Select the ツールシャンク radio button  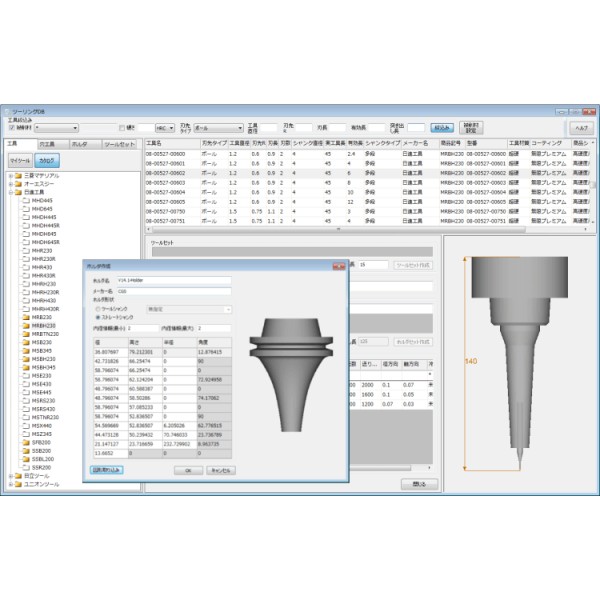pos(98,309)
